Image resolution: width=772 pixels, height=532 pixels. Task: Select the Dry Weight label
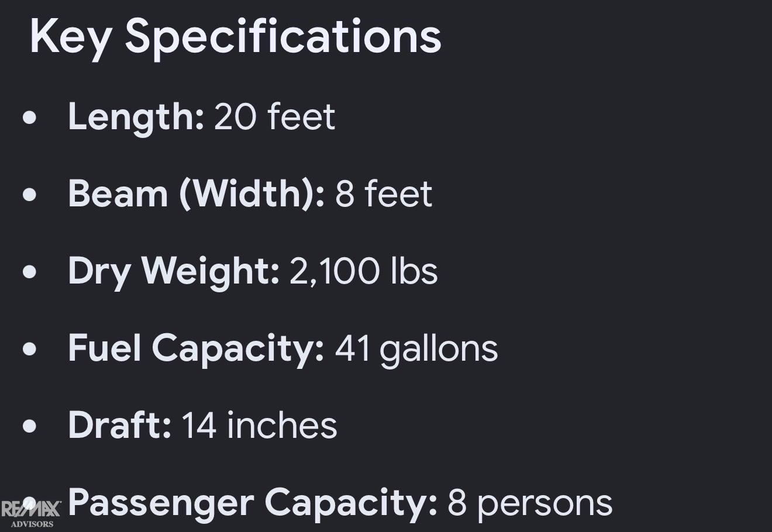(x=174, y=272)
